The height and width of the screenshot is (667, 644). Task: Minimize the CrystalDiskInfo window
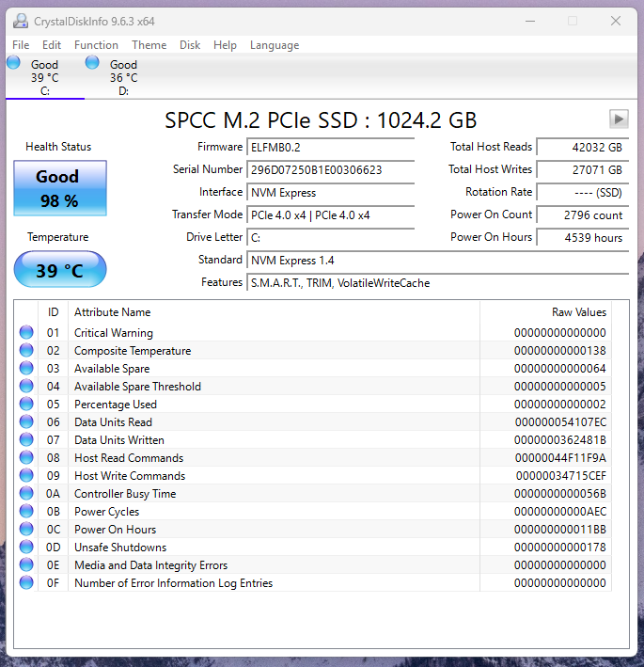click(x=530, y=21)
